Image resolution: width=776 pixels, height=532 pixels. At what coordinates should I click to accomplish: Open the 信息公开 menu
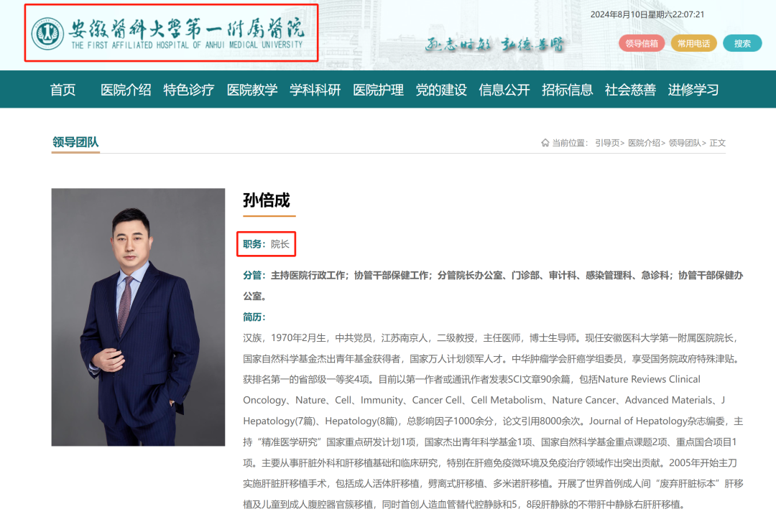pyautogui.click(x=504, y=90)
